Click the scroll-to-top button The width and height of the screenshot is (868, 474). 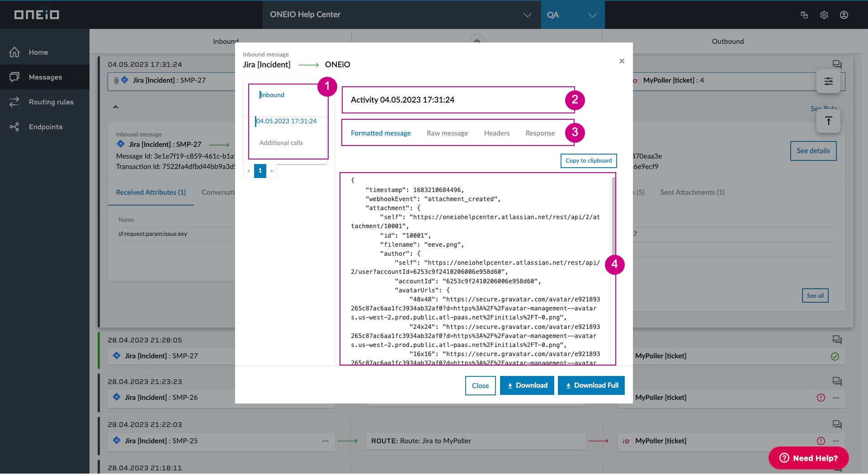[828, 121]
